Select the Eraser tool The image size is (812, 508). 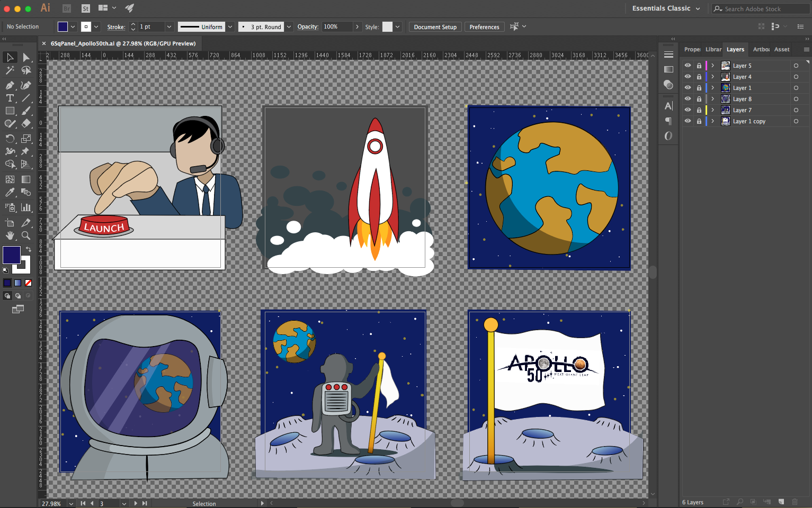click(26, 124)
